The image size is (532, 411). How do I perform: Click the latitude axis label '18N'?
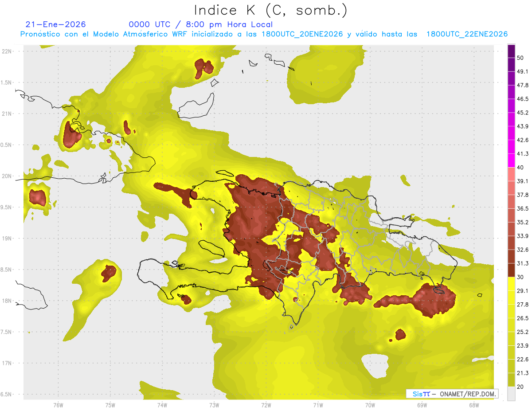click(7, 301)
